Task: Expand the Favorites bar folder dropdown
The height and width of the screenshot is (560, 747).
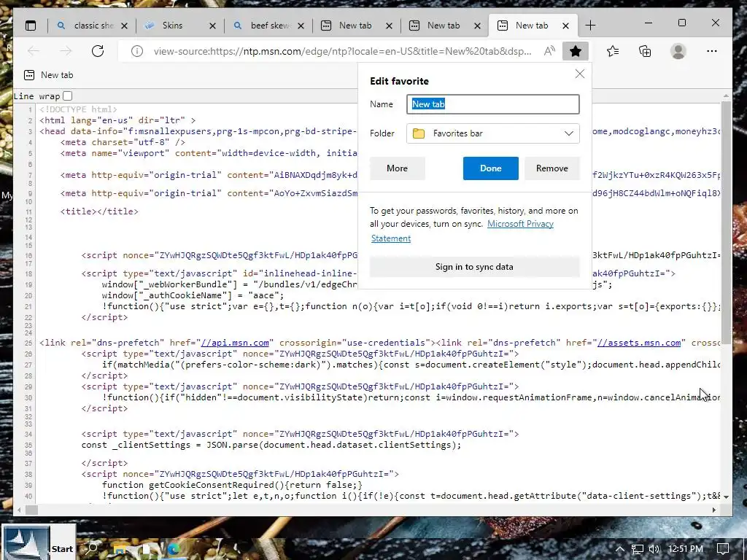Action: [493, 133]
